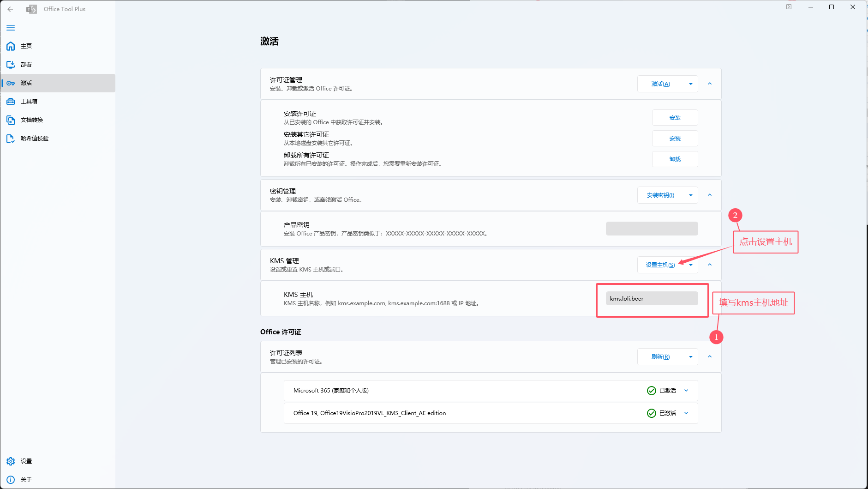Open dropdown arrow next to 设置主机(S)

click(691, 265)
